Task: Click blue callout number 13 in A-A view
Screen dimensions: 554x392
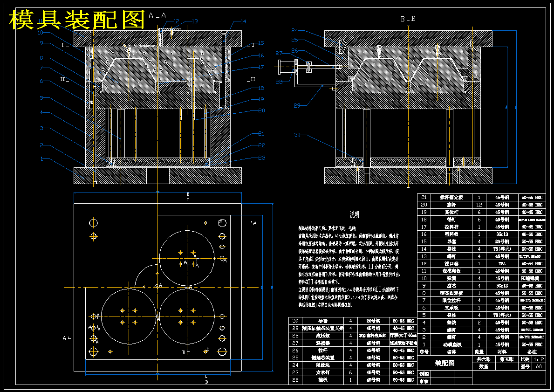Action: click(195, 21)
